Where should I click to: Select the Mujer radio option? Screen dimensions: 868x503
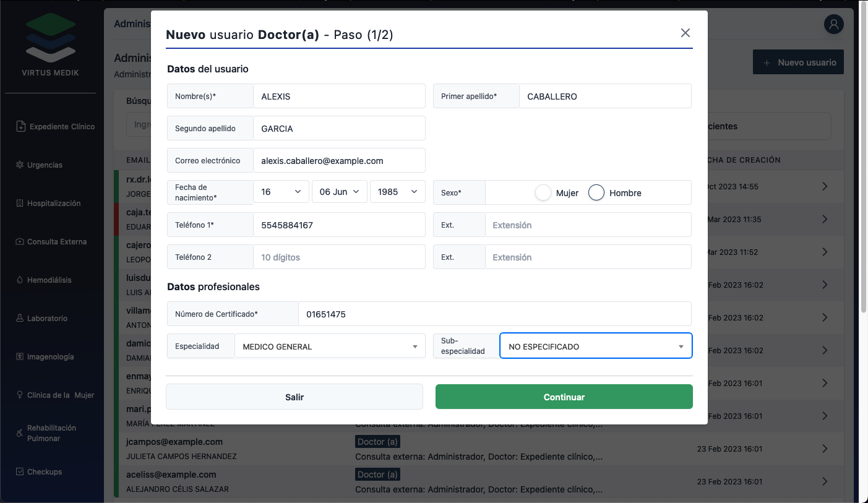tap(543, 193)
